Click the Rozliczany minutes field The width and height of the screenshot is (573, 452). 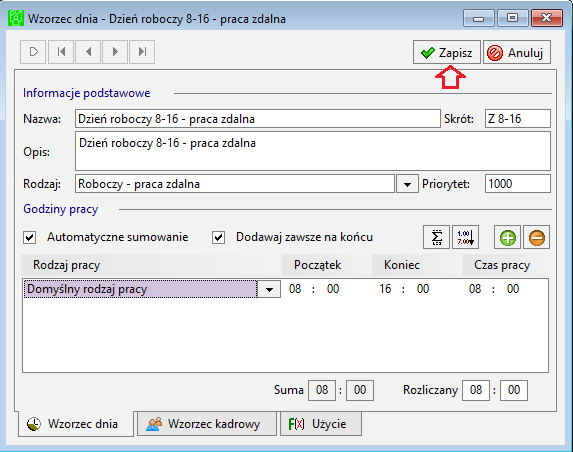(514, 390)
